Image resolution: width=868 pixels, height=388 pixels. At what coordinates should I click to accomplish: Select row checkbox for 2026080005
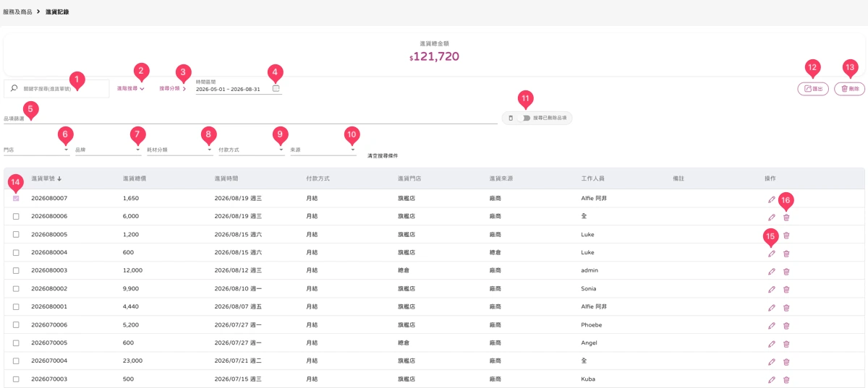click(16, 234)
